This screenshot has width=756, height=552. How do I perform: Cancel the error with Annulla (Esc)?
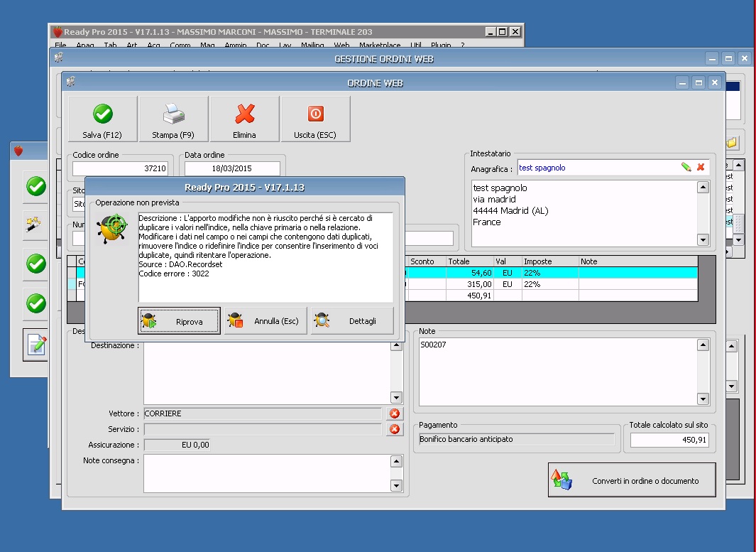pyautogui.click(x=266, y=321)
